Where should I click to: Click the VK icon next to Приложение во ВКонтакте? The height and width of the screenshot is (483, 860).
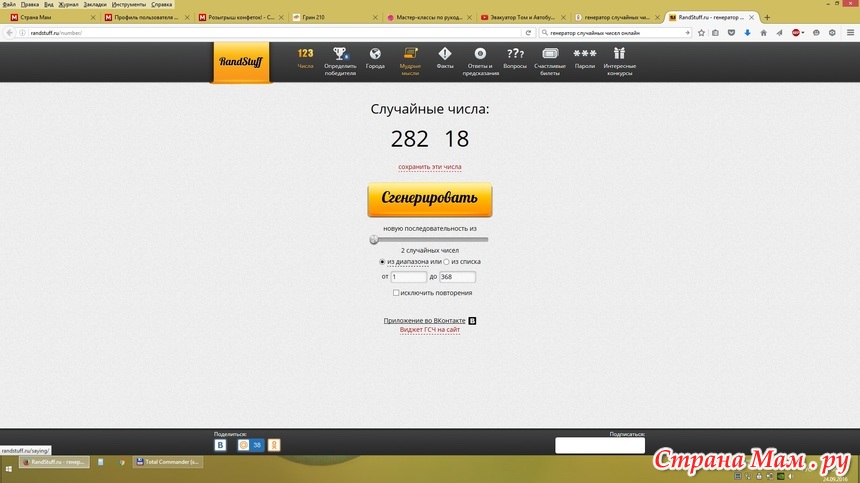pyautogui.click(x=472, y=321)
